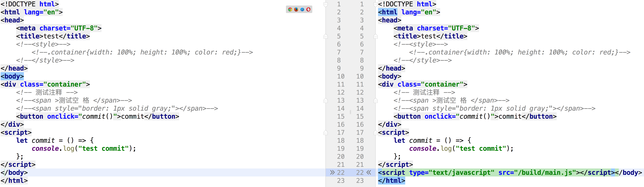Toggle fold marker at line 17 in left pane
This screenshot has width=644, height=187.
coord(325,133)
